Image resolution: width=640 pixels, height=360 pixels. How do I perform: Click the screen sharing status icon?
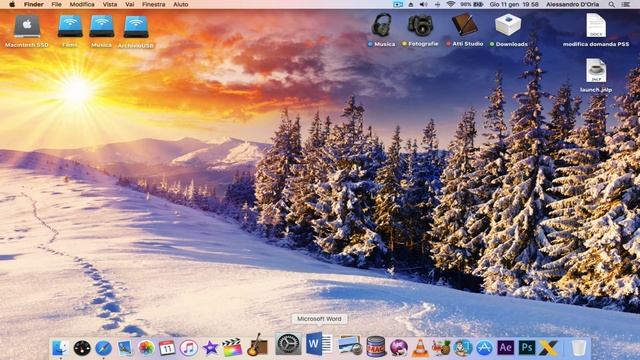coord(398,4)
